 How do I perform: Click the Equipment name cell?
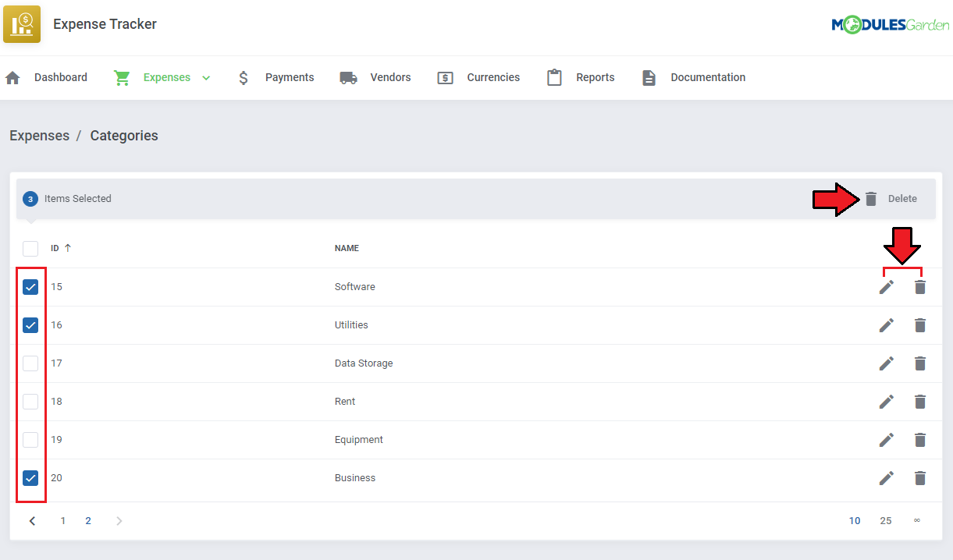(x=359, y=440)
